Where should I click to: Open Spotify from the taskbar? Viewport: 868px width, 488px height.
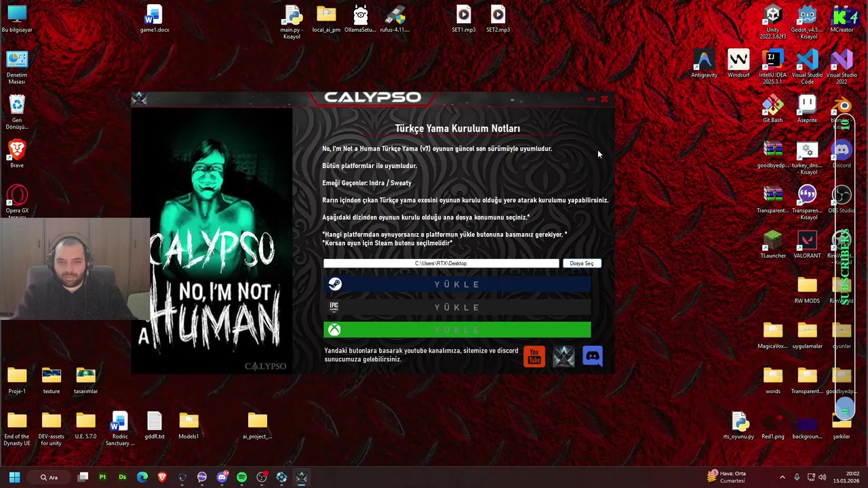242,477
